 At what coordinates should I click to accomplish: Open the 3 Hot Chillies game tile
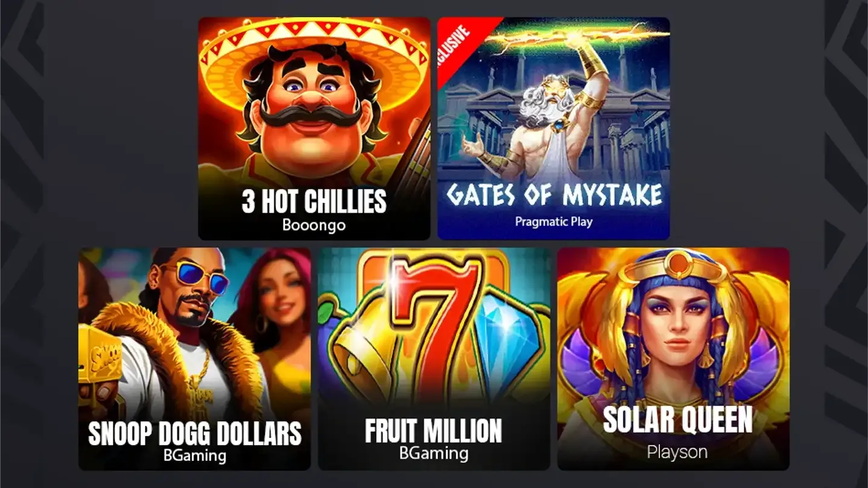314,128
